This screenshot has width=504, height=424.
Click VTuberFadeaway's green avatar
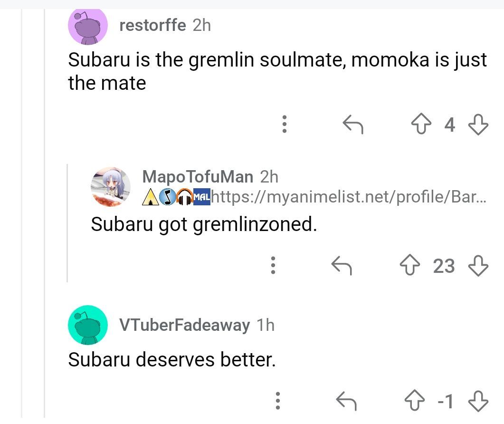pyautogui.click(x=88, y=325)
